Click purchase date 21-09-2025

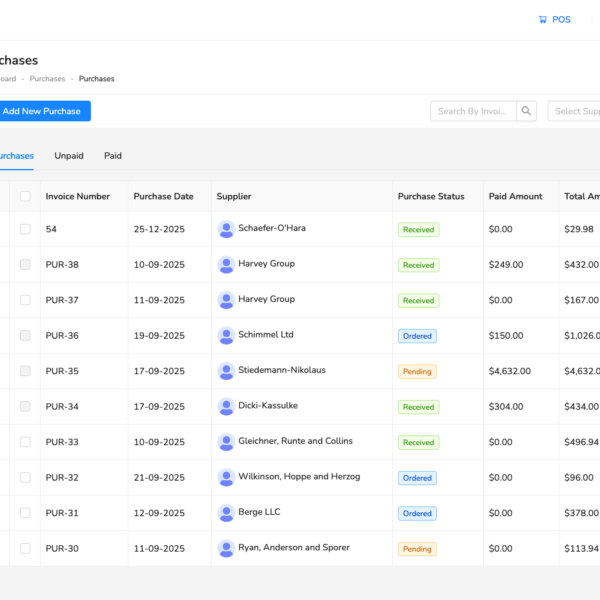159,478
